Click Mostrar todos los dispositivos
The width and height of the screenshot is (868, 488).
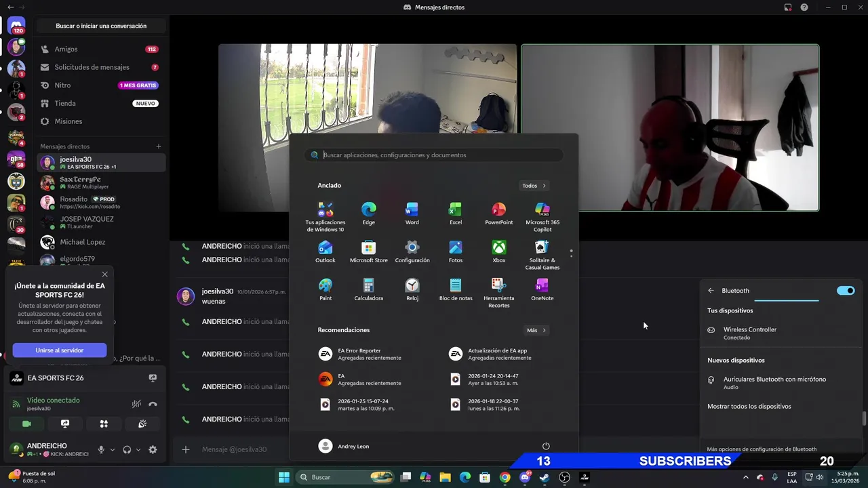point(749,407)
